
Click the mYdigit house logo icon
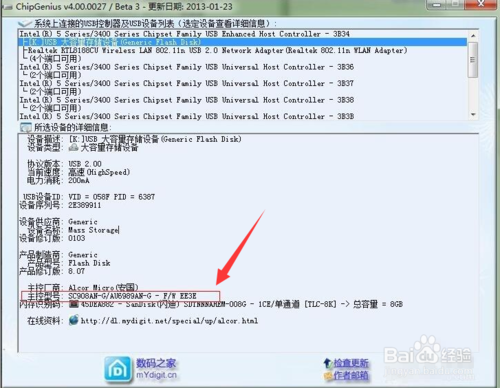[118, 369]
